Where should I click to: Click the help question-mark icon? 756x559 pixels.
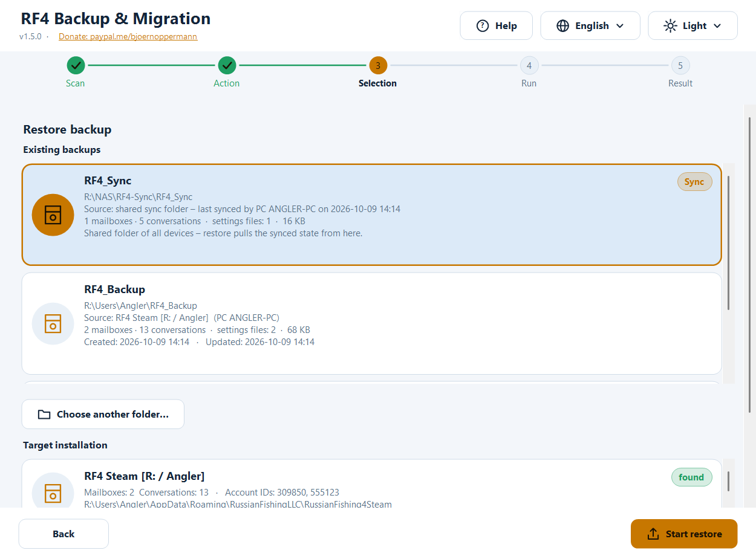coord(483,26)
